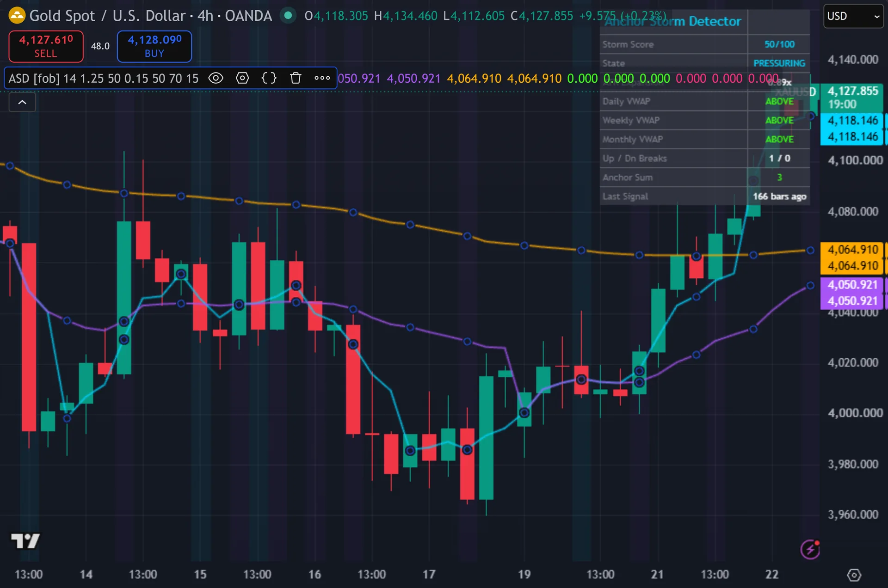Click the purple lightning flash icon
The image size is (888, 588).
(x=810, y=549)
